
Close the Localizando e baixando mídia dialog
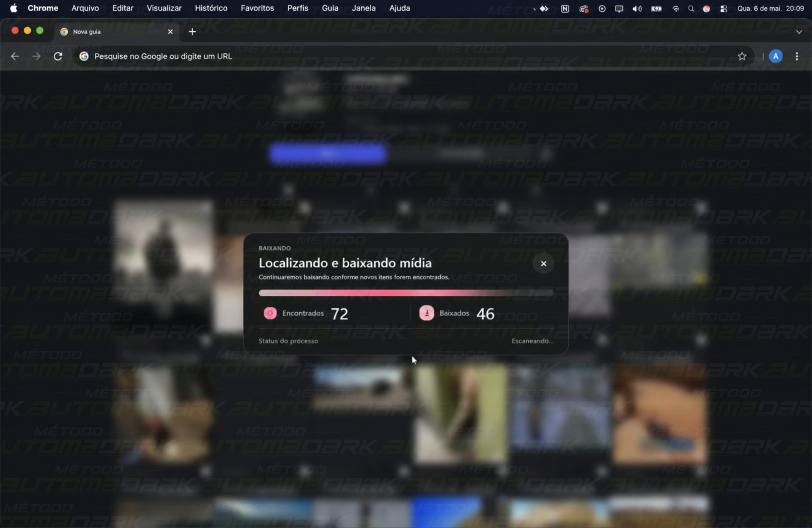543,264
